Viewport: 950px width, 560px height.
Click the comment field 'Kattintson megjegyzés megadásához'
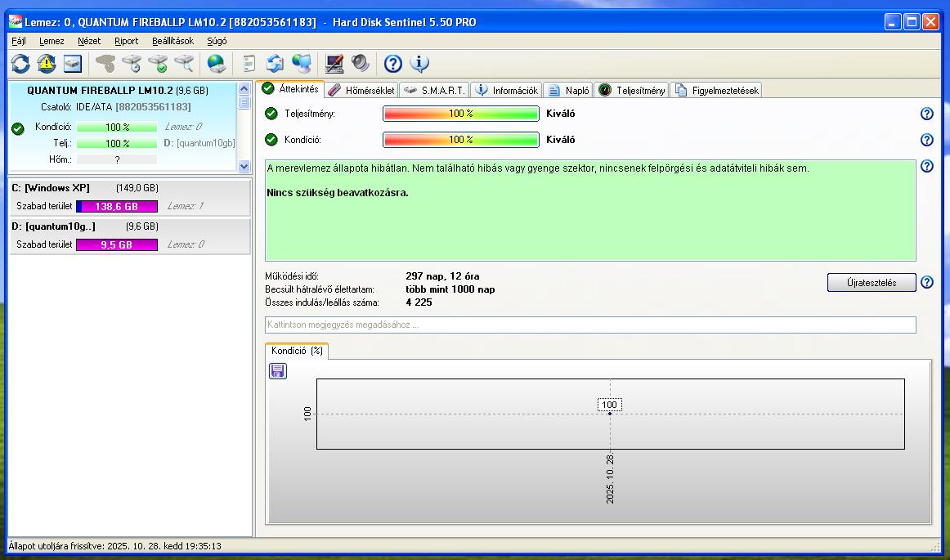(589, 325)
